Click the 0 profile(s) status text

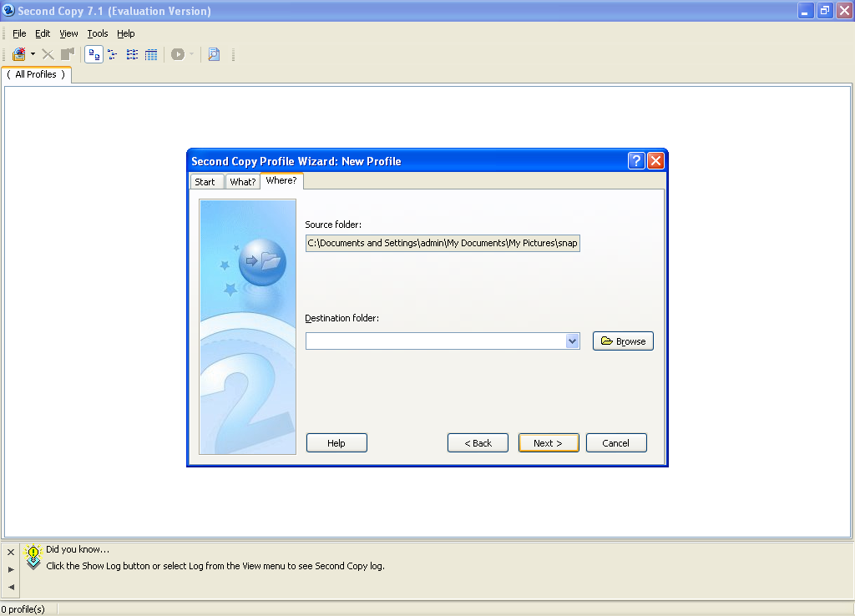point(23,609)
